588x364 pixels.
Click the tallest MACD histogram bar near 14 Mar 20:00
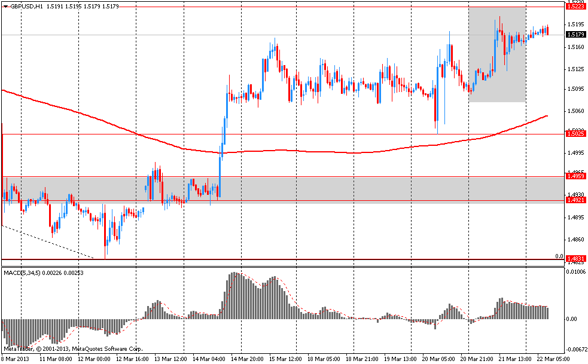click(x=233, y=295)
